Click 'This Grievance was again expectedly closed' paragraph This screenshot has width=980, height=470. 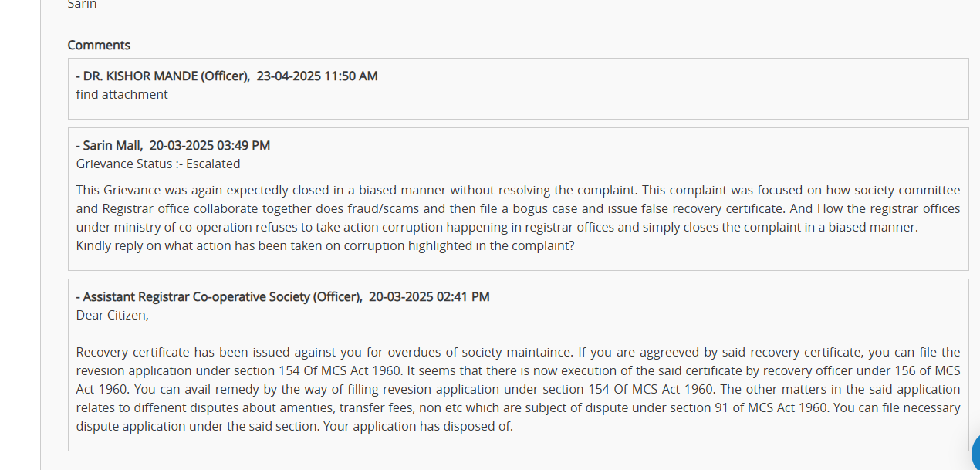[x=518, y=218]
